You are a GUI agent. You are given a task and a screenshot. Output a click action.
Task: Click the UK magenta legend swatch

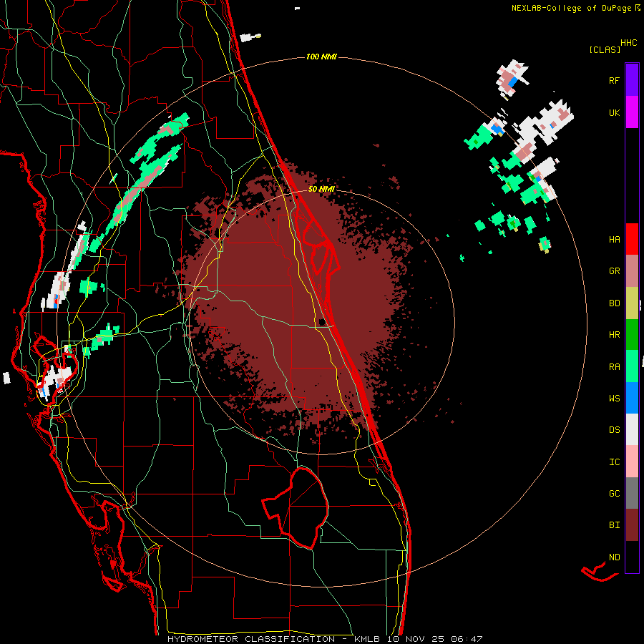pos(632,112)
